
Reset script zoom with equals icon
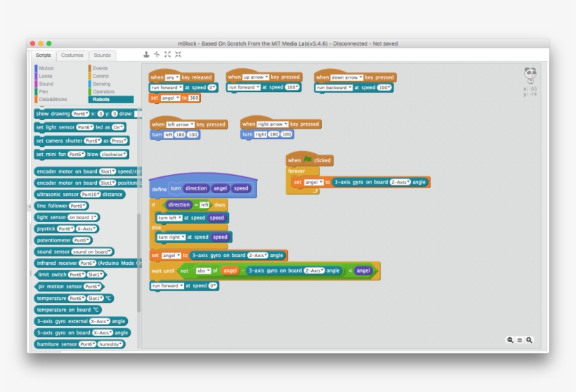coord(520,340)
